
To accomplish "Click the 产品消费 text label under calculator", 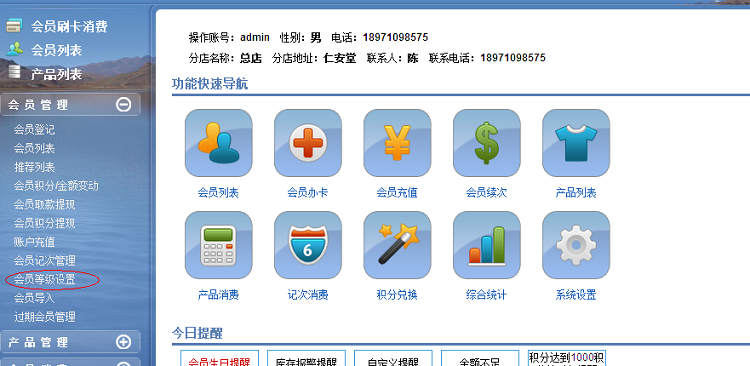I will click(218, 295).
